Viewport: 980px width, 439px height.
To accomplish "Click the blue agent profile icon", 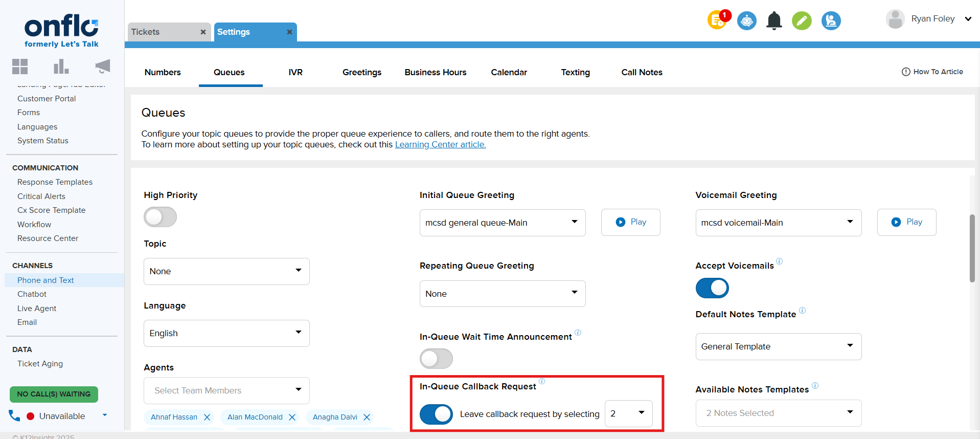I will pos(831,21).
